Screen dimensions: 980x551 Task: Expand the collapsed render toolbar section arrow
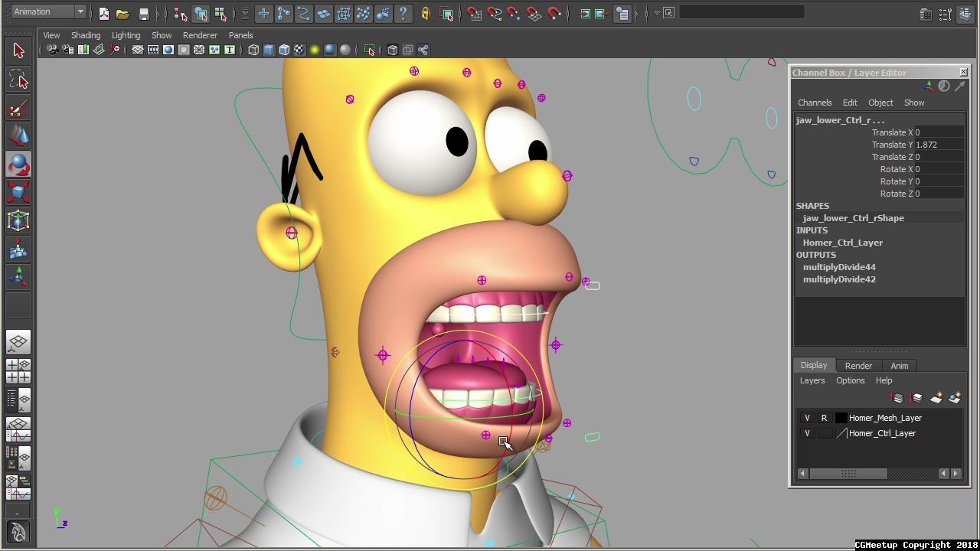click(x=637, y=14)
